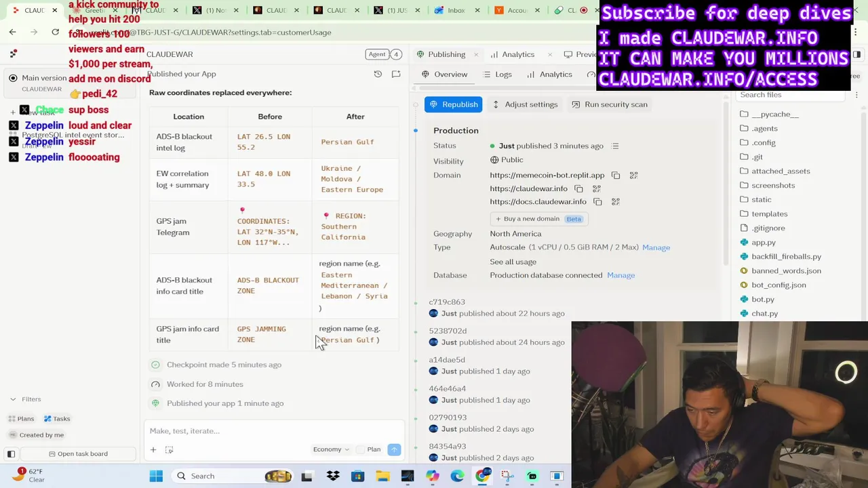Open bot.py in the file tree

(762, 300)
